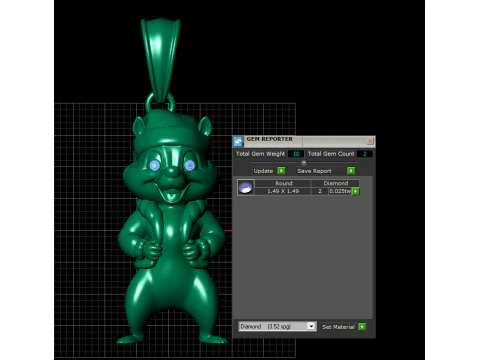Click the Total Gem Weight value field
The width and height of the screenshot is (480, 360).
pyautogui.click(x=296, y=154)
